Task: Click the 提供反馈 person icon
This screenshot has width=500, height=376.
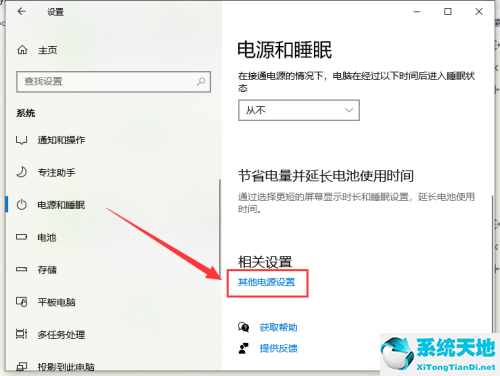Action: (x=244, y=348)
